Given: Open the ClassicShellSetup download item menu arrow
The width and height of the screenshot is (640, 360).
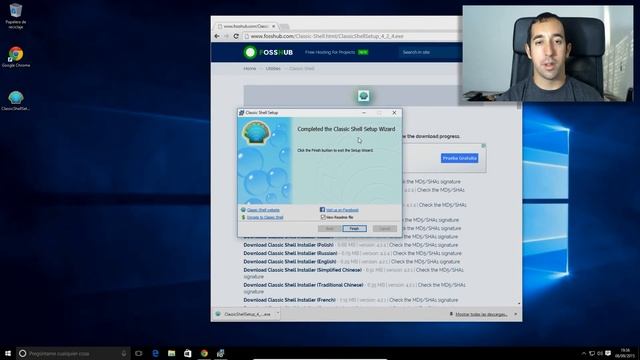Looking at the screenshot, I should (x=278, y=314).
